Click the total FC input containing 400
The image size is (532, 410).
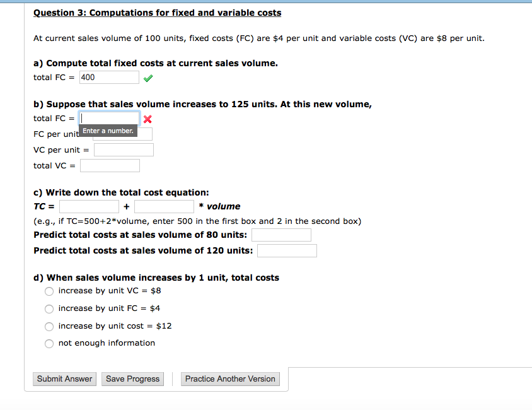tap(108, 77)
